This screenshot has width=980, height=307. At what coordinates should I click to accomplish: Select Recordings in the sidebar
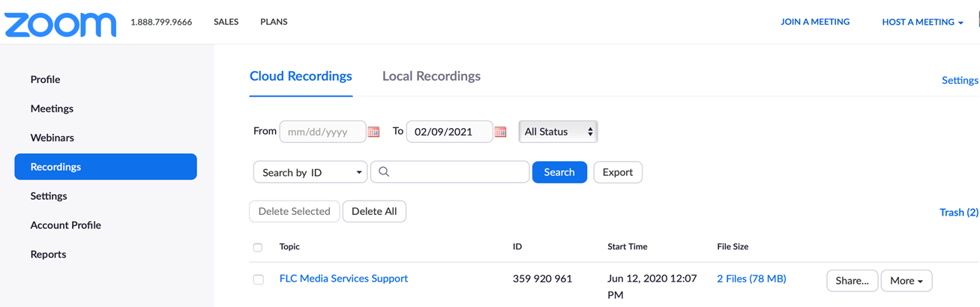tap(106, 167)
